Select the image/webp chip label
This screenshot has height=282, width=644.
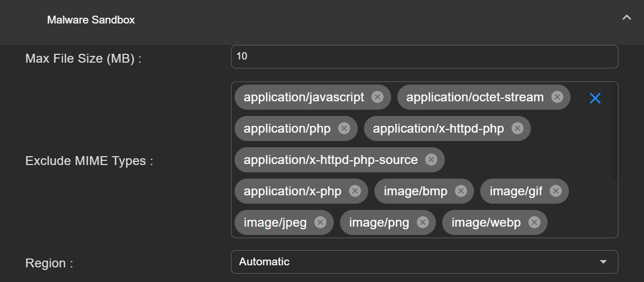pyautogui.click(x=485, y=222)
